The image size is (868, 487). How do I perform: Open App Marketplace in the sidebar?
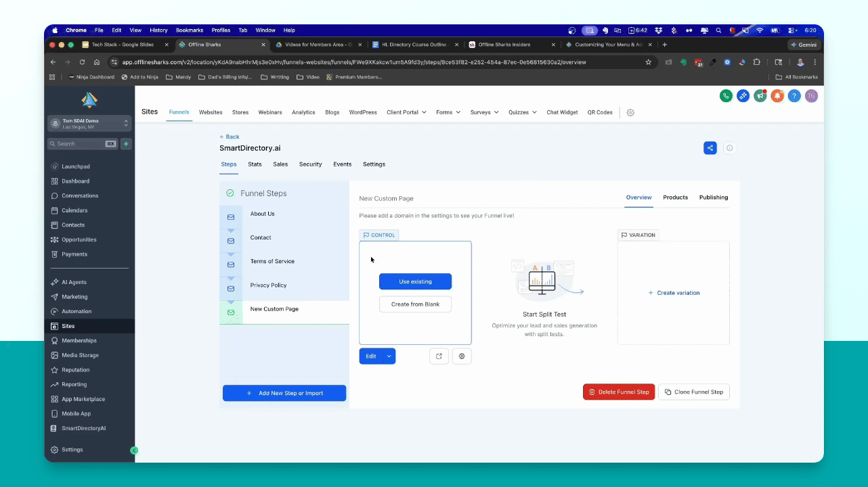[x=83, y=399]
